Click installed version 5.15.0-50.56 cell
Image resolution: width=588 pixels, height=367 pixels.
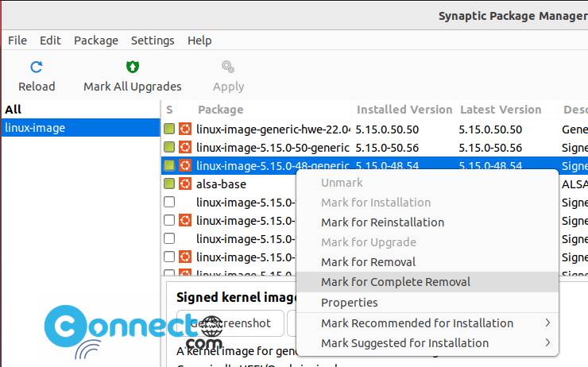tap(387, 148)
